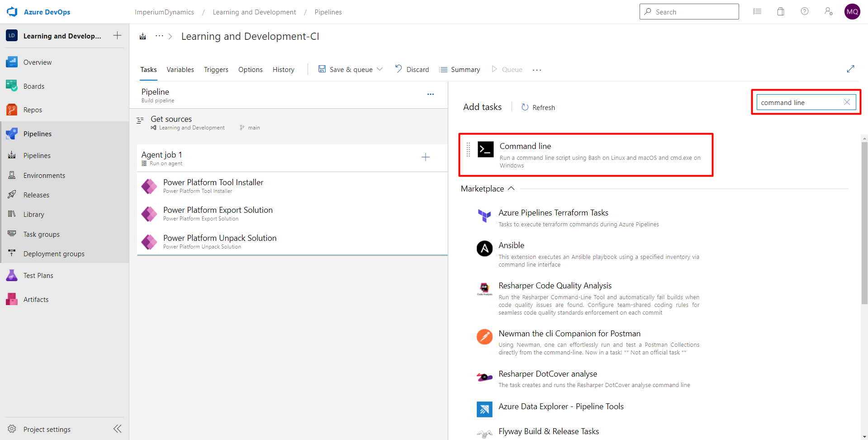
Task: Add a task to Agent job 1
Action: tap(425, 157)
